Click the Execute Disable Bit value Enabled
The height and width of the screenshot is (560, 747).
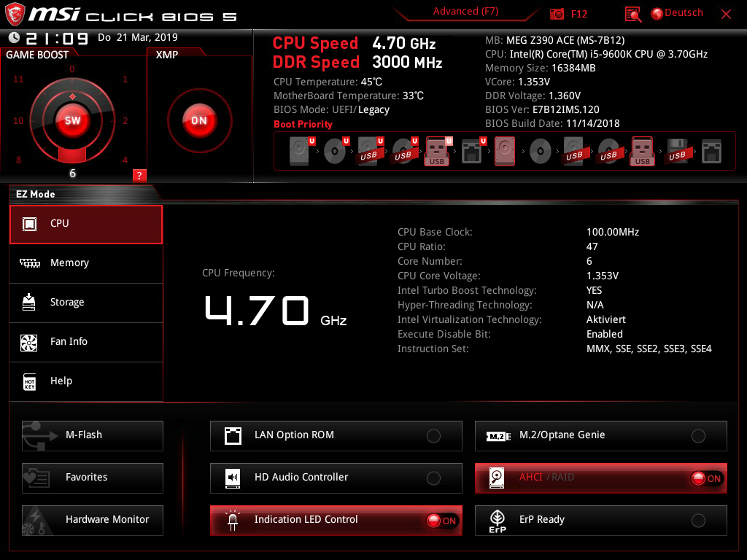coord(605,334)
